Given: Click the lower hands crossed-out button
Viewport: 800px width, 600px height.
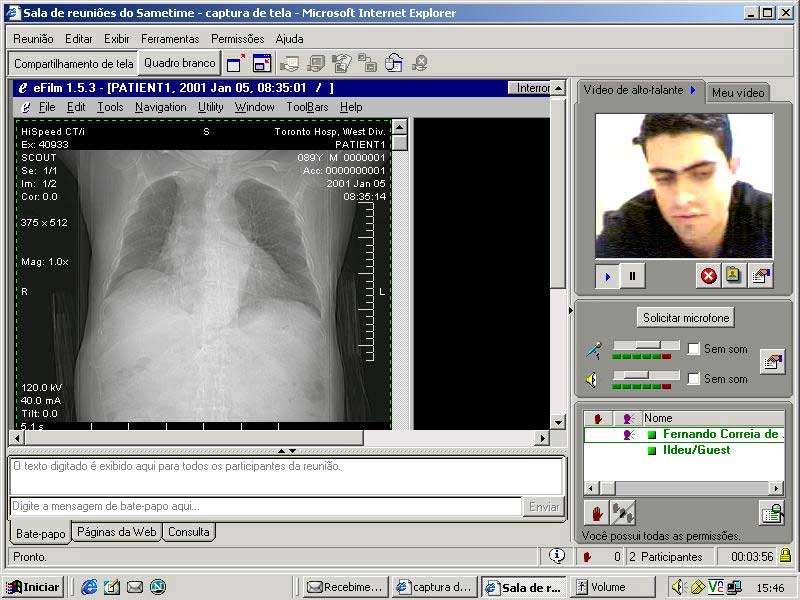Looking at the screenshot, I should [623, 513].
